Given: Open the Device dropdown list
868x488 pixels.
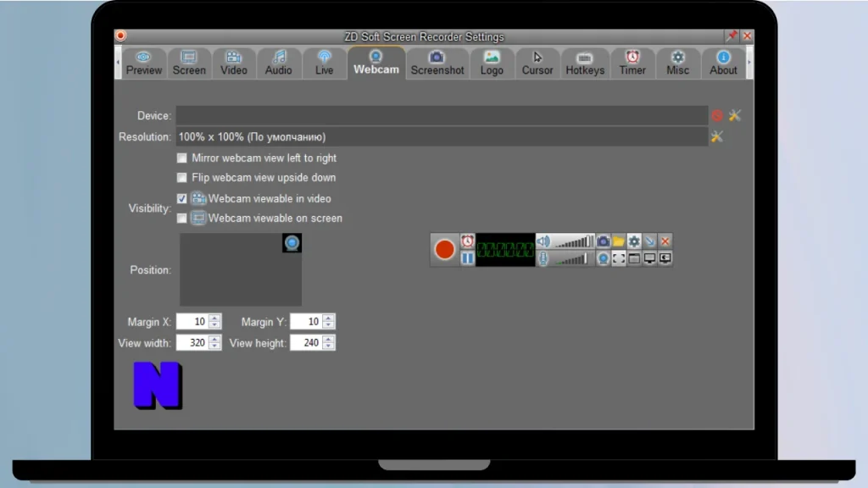Looking at the screenshot, I should pos(442,115).
